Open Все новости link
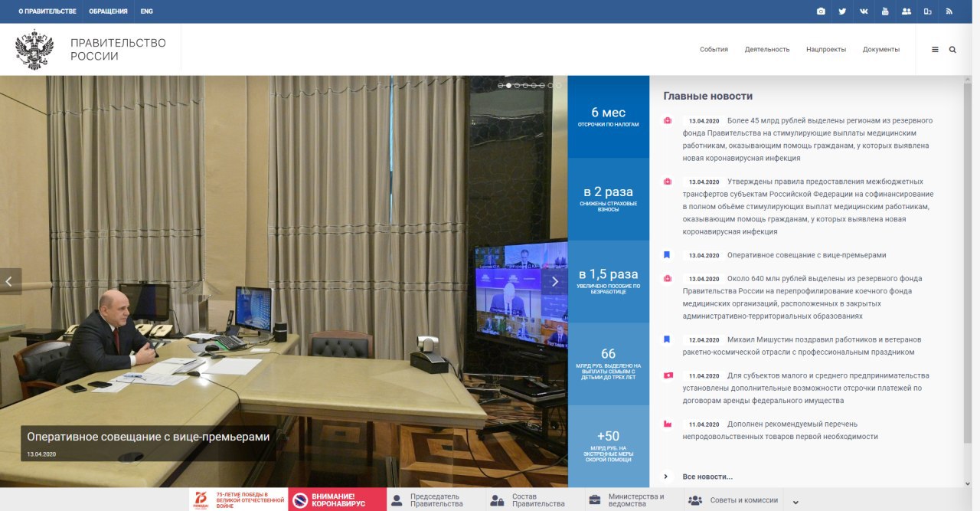 [x=707, y=477]
